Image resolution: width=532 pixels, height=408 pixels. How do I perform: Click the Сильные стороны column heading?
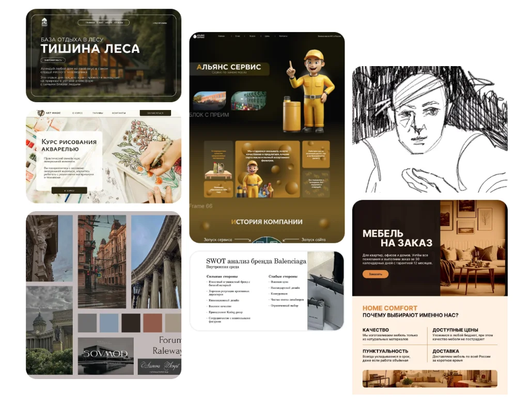pos(222,276)
